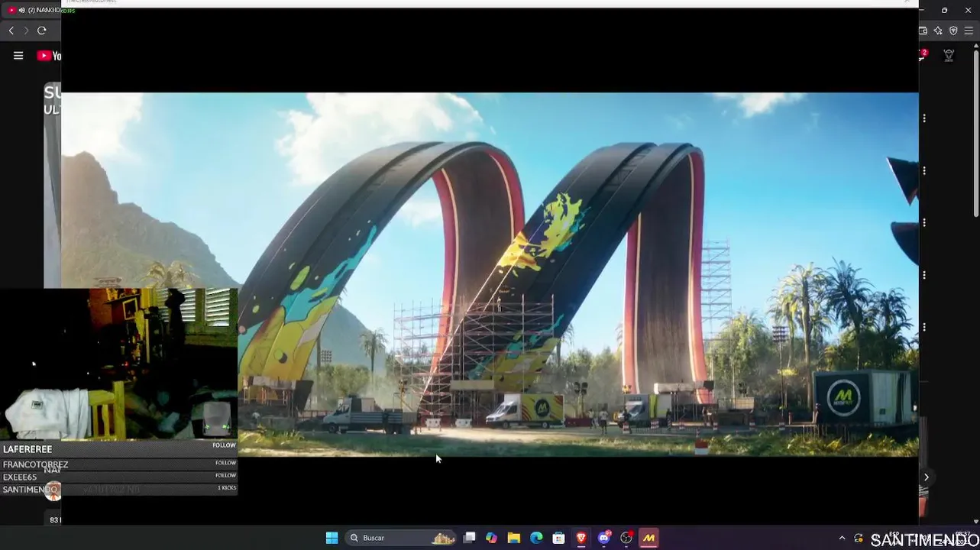Open the Windows Start menu
980x550 pixels.
(x=332, y=538)
